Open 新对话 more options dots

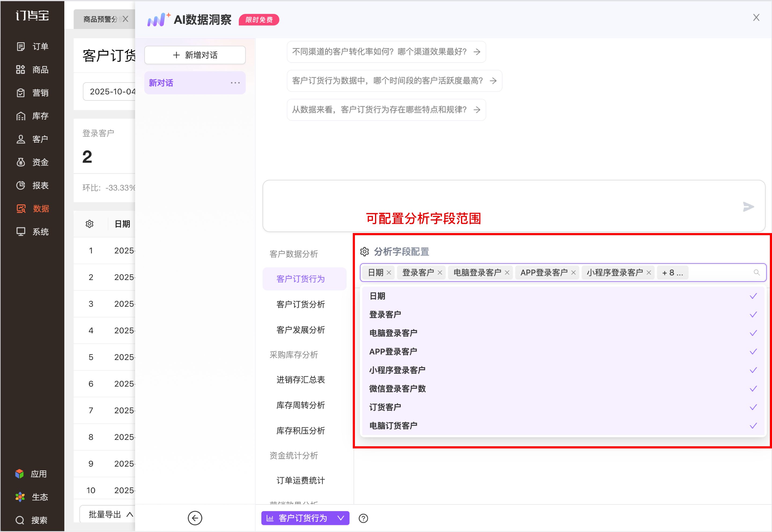(235, 83)
